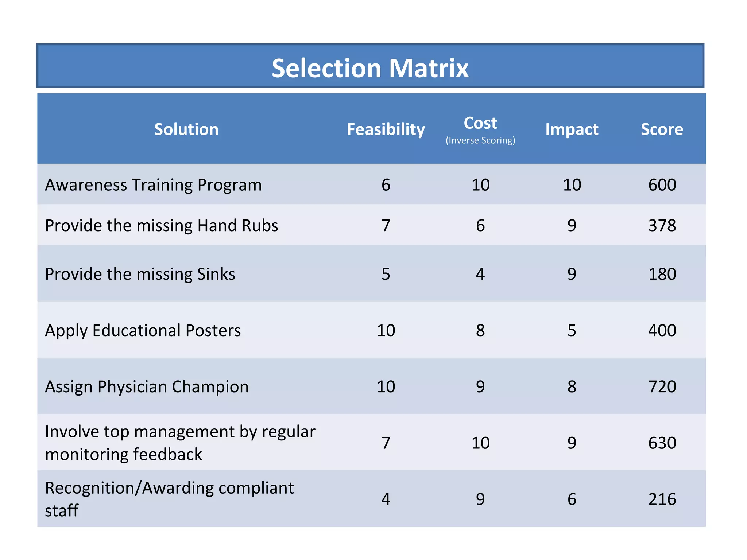Select the Feasibility column header
This screenshot has height=560, width=747.
[x=386, y=129]
